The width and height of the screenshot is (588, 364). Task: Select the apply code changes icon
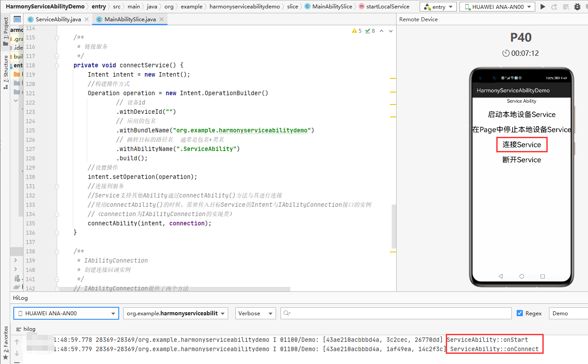pyautogui.click(x=565, y=7)
